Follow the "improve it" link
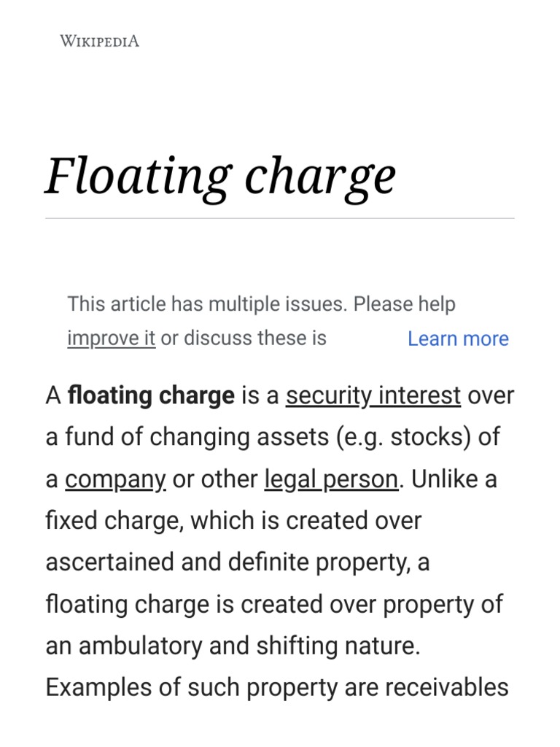 coord(111,338)
